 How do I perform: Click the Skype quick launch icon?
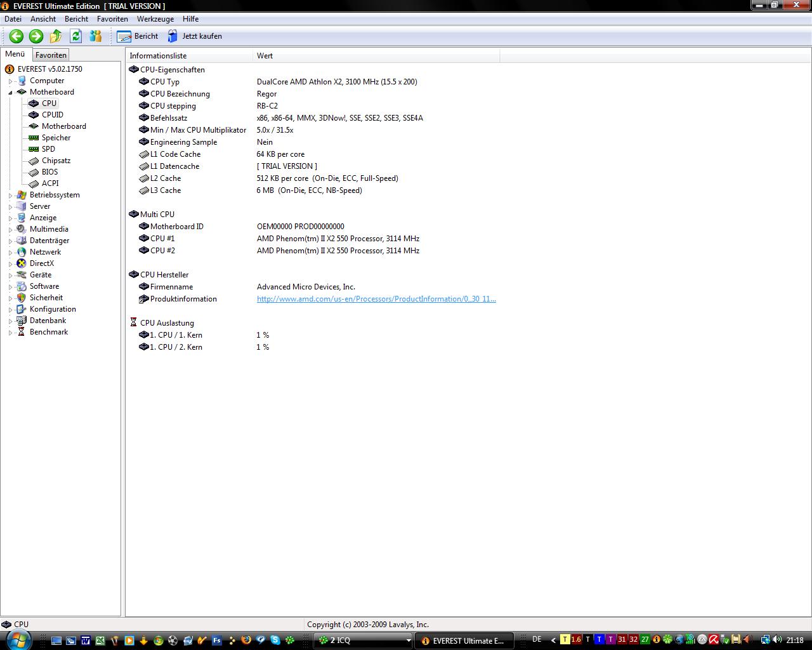[275, 640]
